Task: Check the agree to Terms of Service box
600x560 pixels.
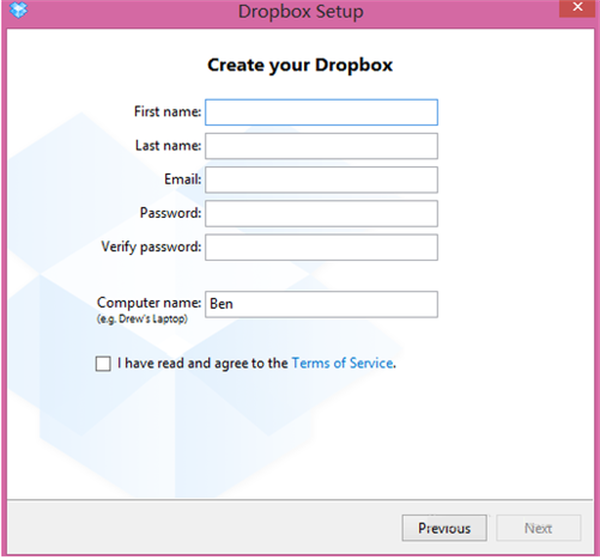Action: pos(103,364)
